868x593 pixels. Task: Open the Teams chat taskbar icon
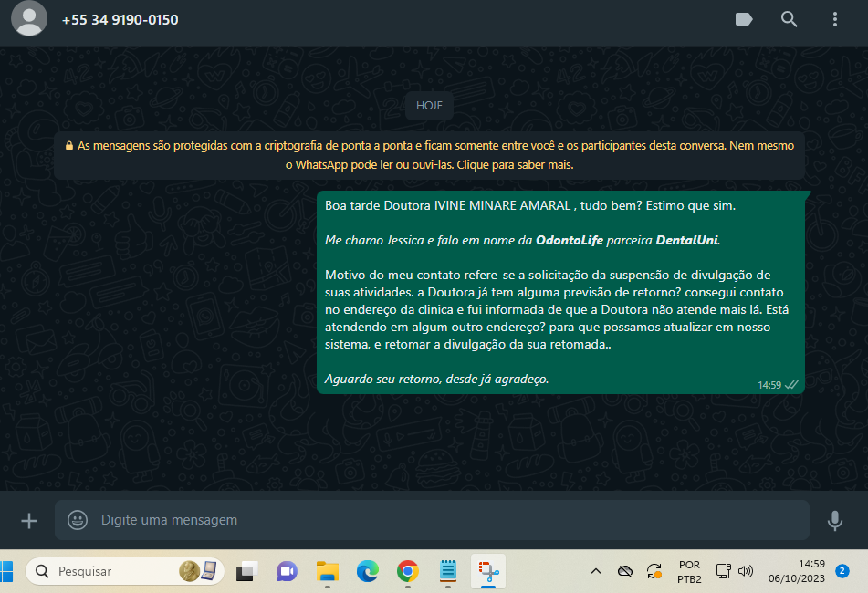(287, 571)
